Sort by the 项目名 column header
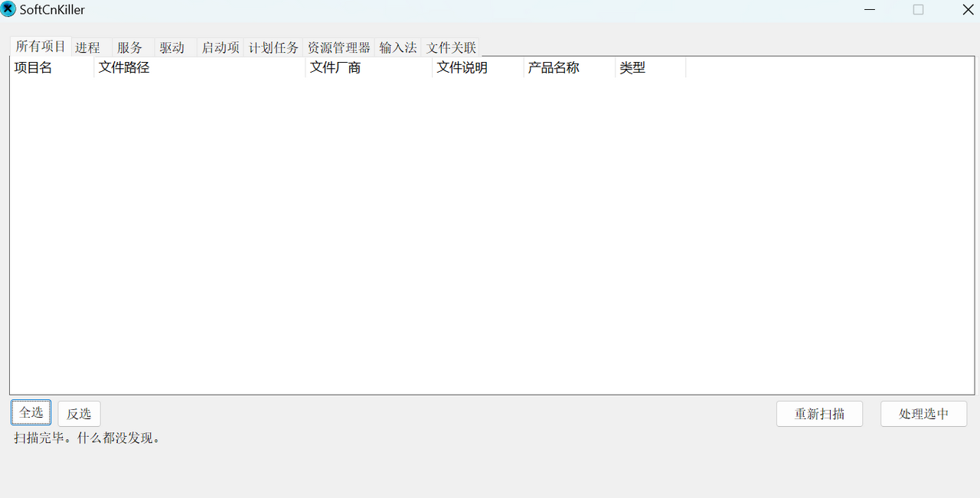This screenshot has height=498, width=980. coord(51,67)
